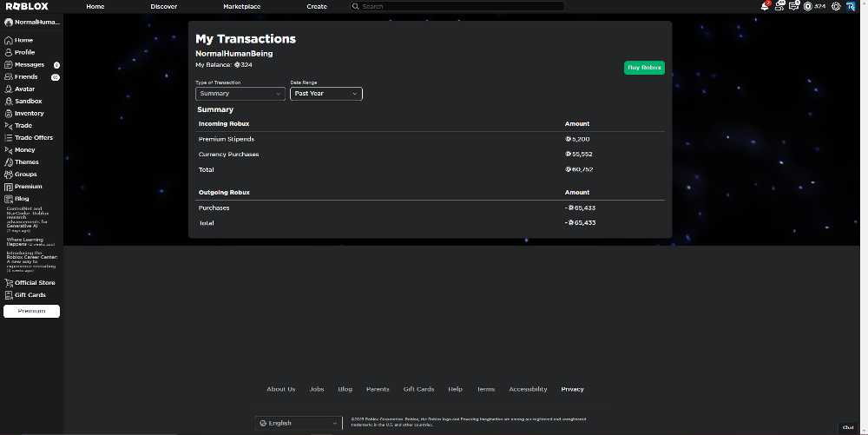Click the Robux balance icon in top bar
The image size is (868, 435).
(807, 7)
